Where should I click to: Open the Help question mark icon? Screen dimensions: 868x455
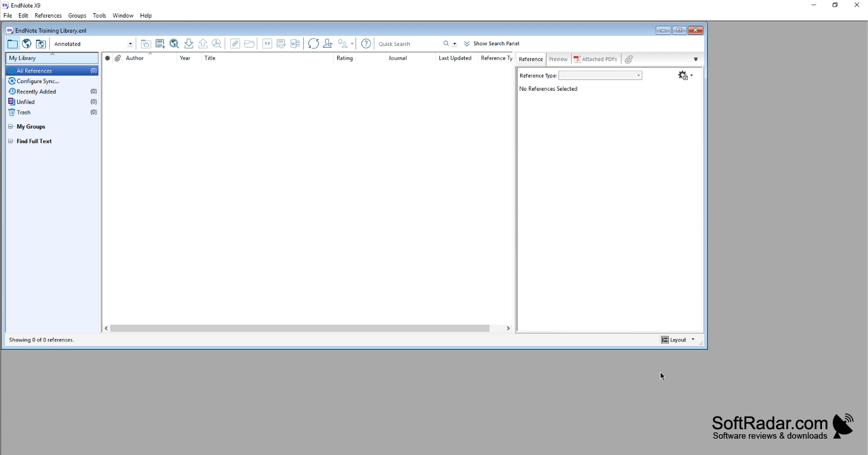tap(366, 43)
